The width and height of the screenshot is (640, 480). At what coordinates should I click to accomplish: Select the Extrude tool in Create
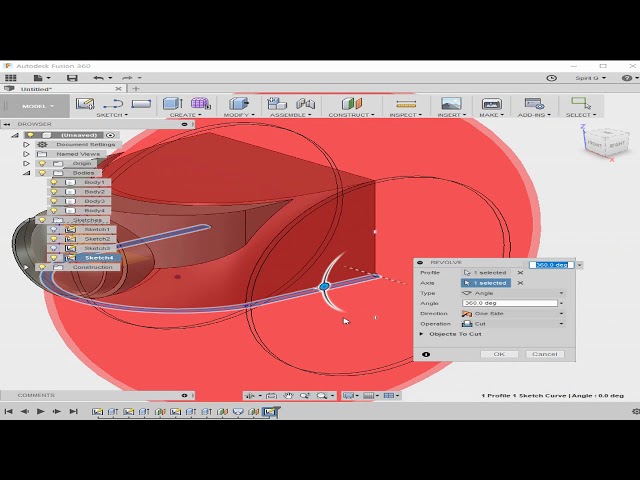pos(172,103)
